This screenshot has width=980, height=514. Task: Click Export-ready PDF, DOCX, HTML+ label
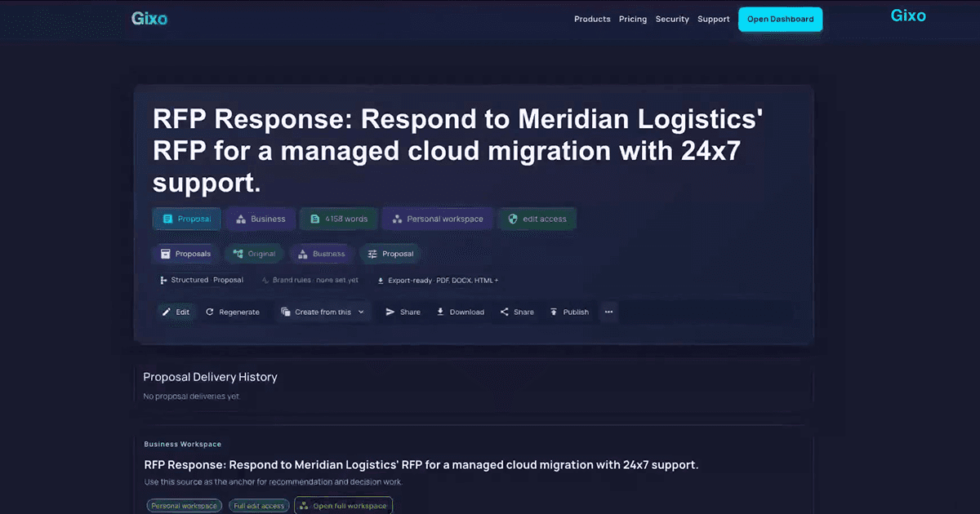coord(437,280)
